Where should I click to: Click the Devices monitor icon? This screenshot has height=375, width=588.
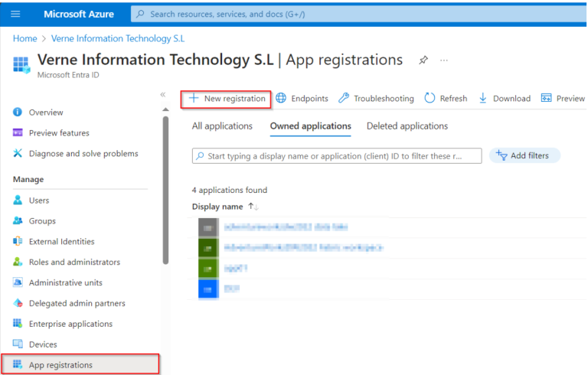[x=18, y=344]
